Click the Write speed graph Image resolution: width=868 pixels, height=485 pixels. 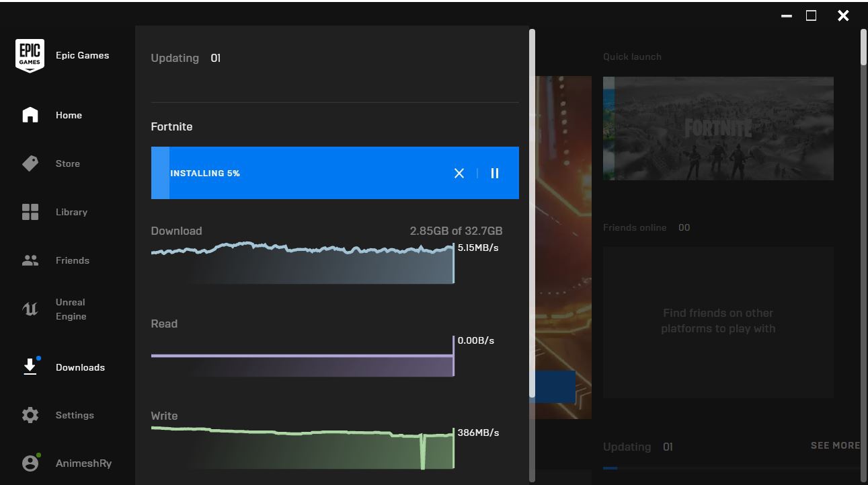(x=303, y=447)
